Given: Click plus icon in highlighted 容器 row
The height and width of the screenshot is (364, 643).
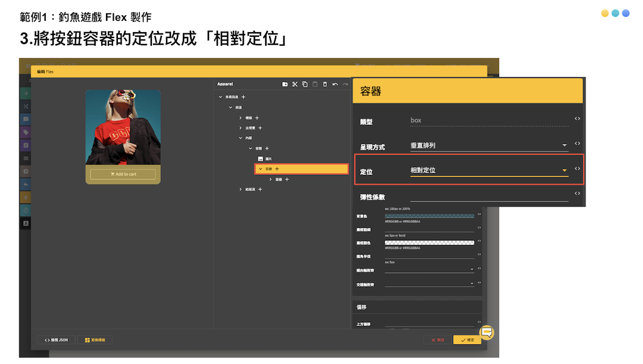Looking at the screenshot, I should click(277, 169).
